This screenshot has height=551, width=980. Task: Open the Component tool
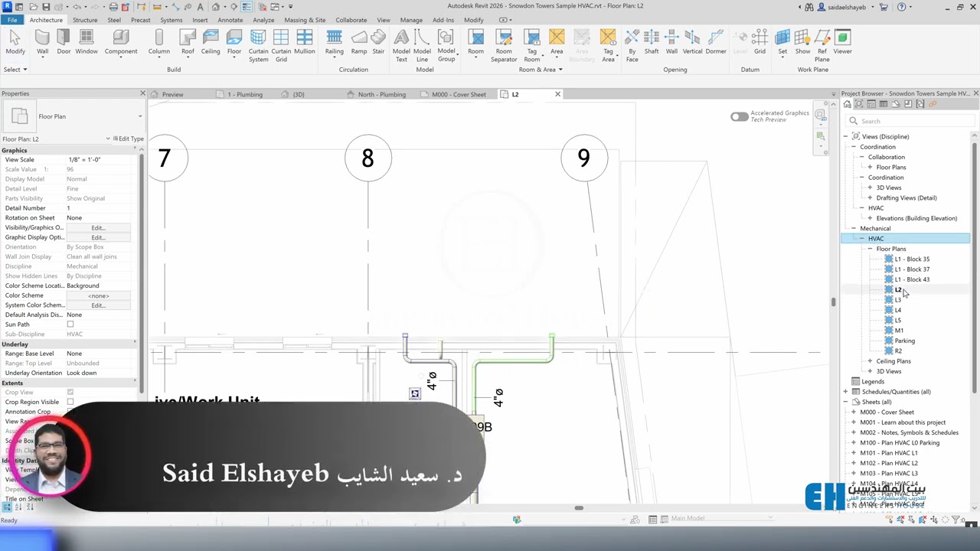pyautogui.click(x=121, y=46)
